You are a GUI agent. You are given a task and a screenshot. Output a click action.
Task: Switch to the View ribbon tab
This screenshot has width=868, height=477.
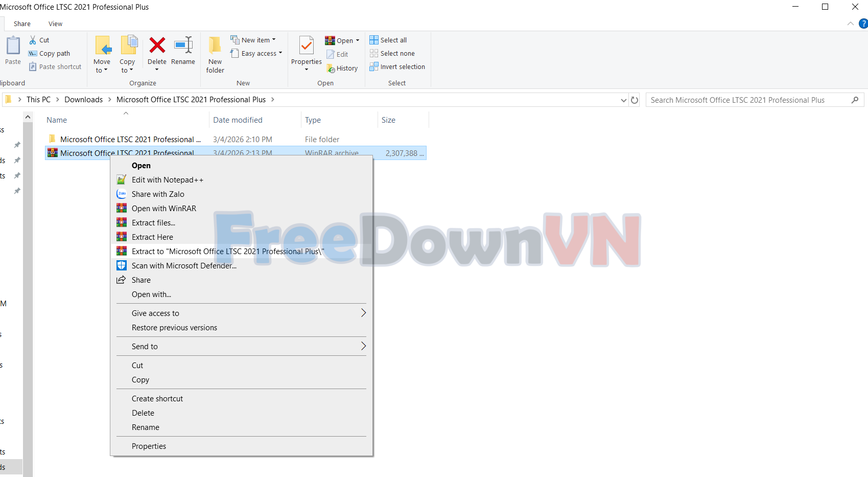click(x=55, y=24)
